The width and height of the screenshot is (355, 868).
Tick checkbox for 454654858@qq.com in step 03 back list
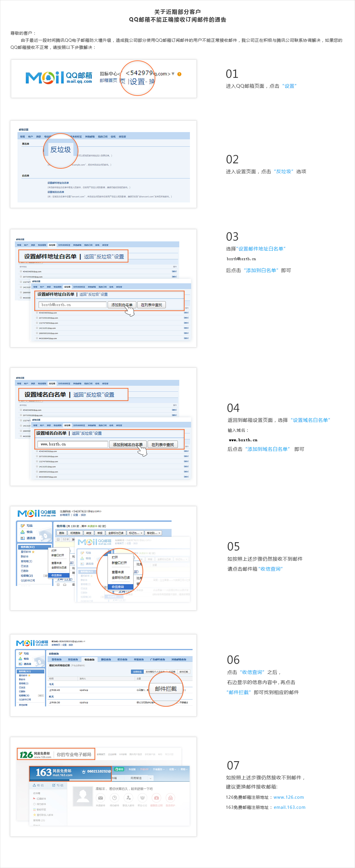click(x=21, y=271)
